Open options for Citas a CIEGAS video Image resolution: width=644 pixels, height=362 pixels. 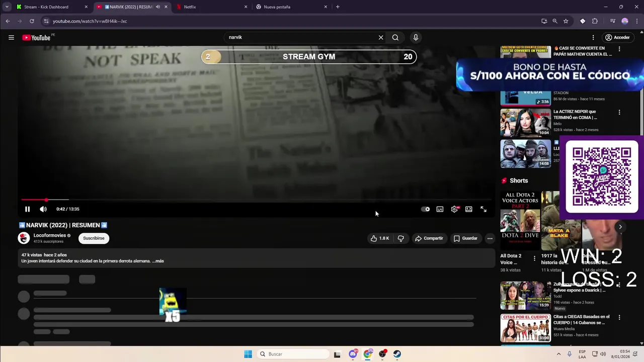pos(619,318)
